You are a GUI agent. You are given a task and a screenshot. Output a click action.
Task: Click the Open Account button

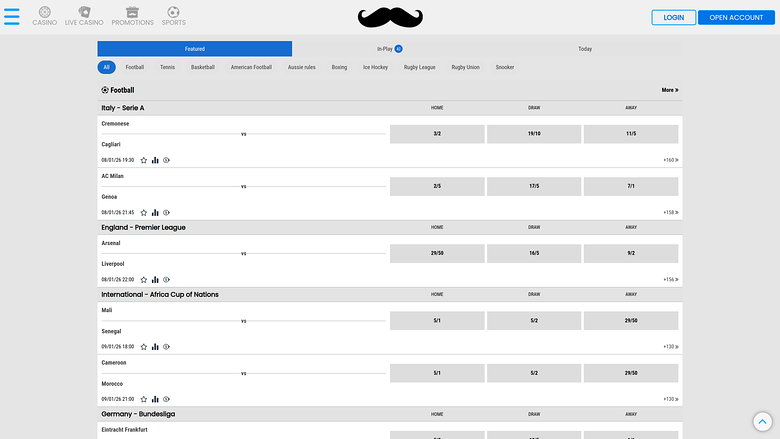click(736, 17)
